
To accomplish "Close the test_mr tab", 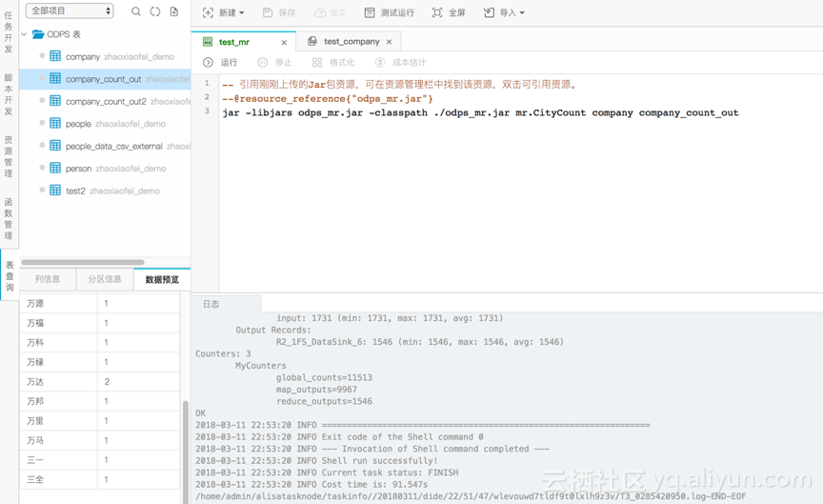I will (284, 42).
